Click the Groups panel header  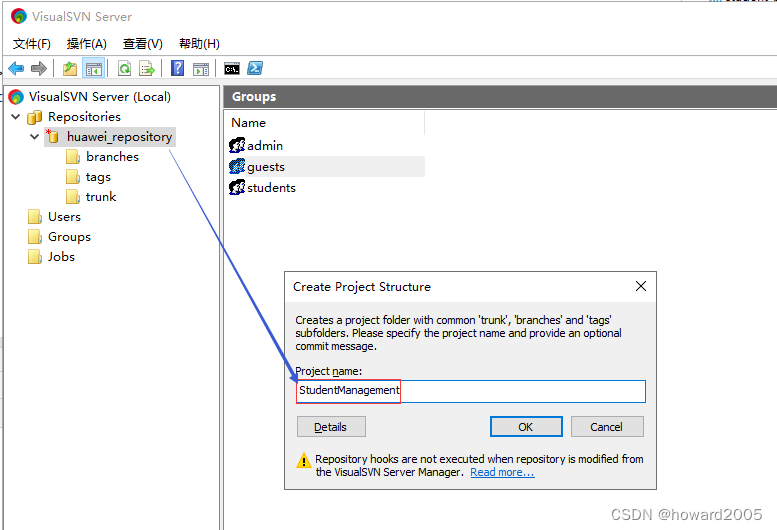(500, 97)
